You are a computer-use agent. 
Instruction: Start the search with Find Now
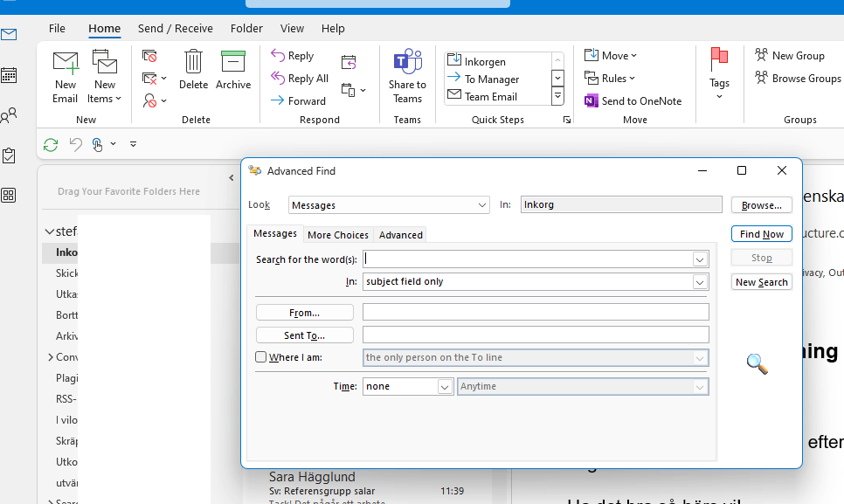(761, 233)
